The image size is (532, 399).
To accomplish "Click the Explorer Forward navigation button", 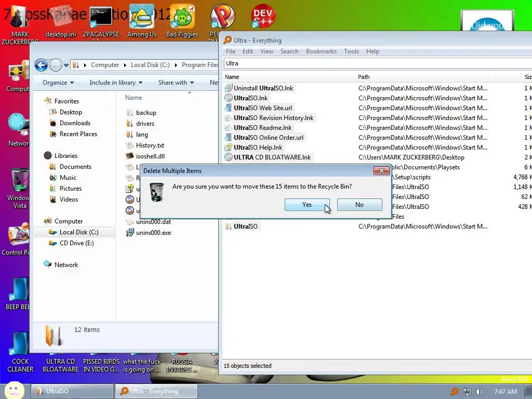I will [x=55, y=65].
